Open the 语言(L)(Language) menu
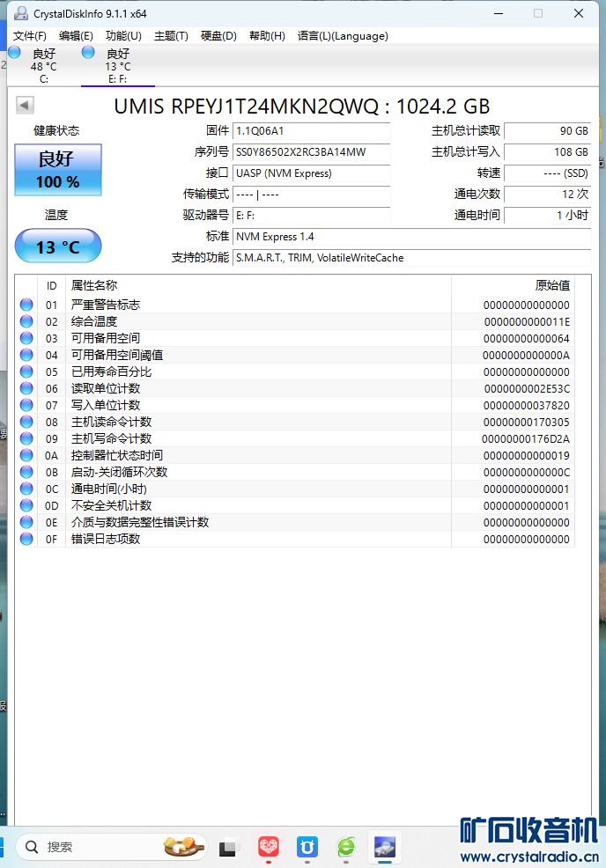The height and width of the screenshot is (868, 606). click(x=343, y=36)
